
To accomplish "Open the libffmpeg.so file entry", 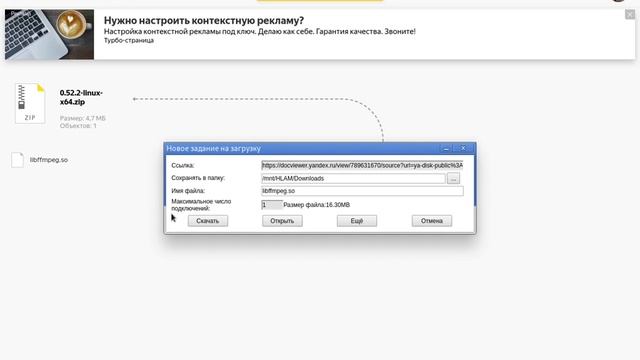I will [49, 160].
